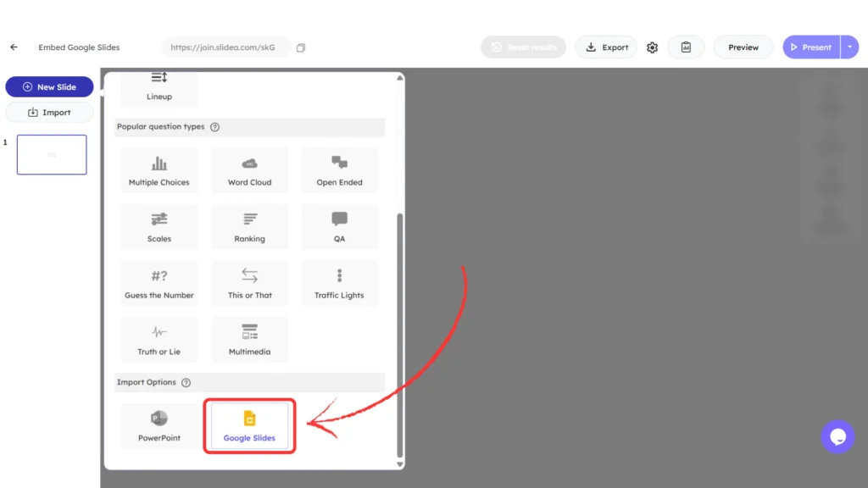Import a PowerPoint file
This screenshot has width=868, height=488.
click(x=159, y=425)
